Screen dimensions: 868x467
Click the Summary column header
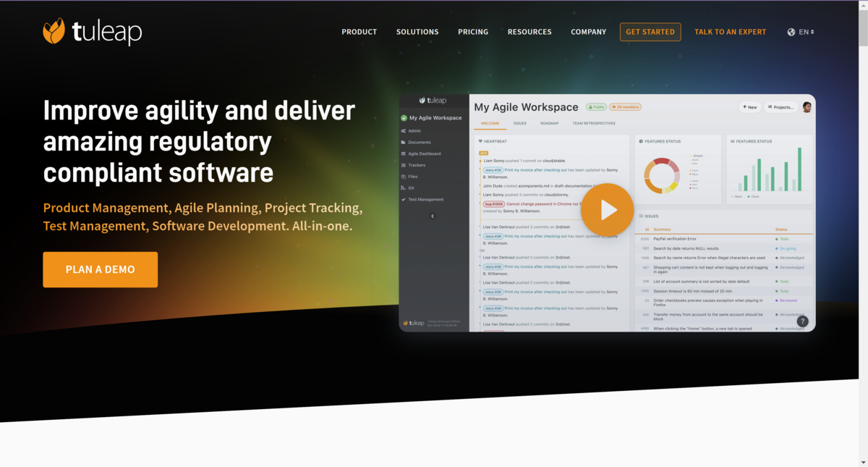pos(663,230)
